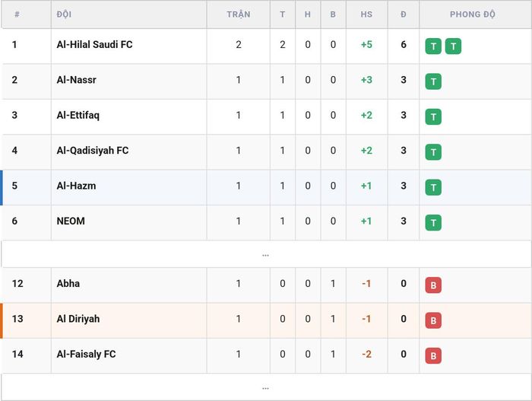Click Al-Qadisiyah FC green T form badge
The width and height of the screenshot is (532, 401).
pos(433,152)
